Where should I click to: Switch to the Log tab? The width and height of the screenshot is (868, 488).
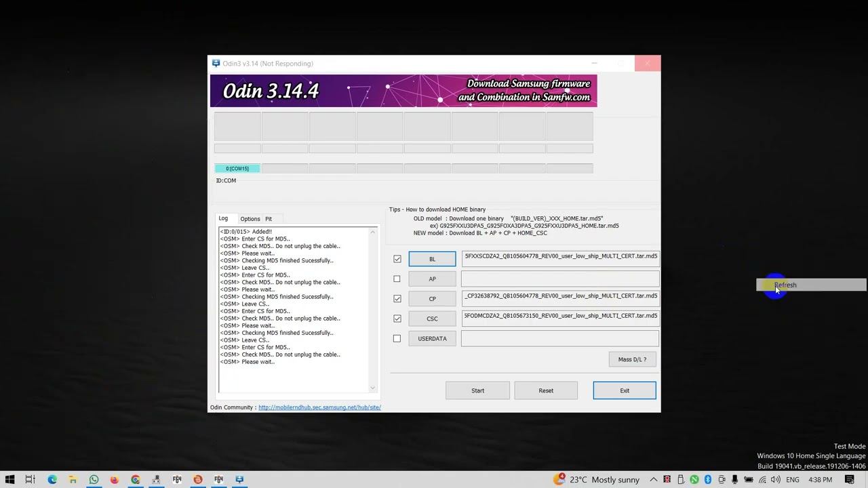[223, 218]
